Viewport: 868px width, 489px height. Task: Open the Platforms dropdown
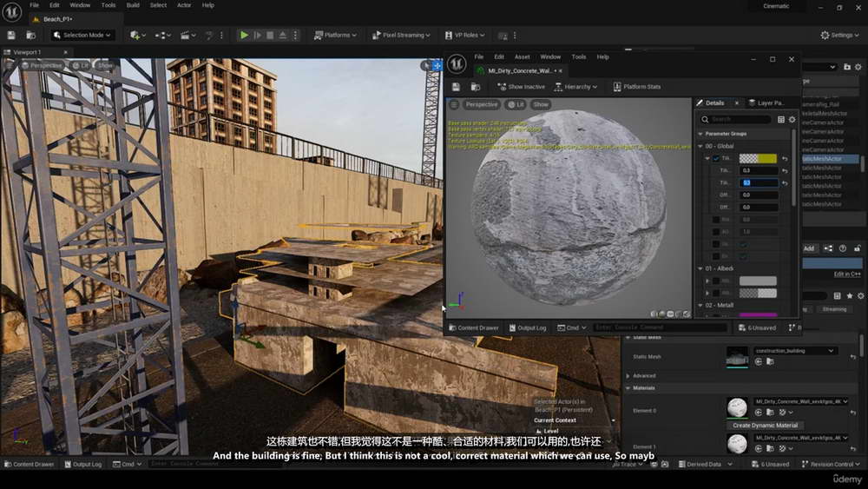tap(335, 35)
